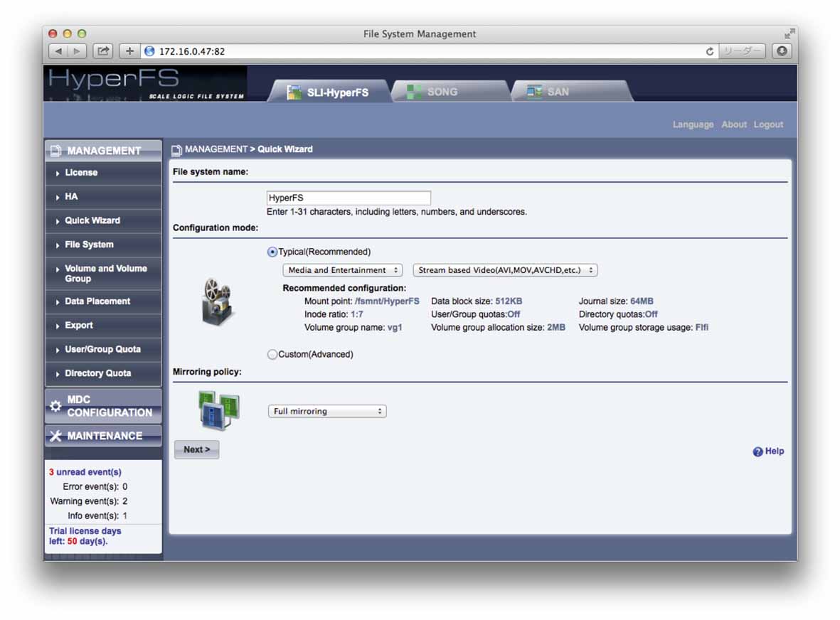Click the HyperFS logo
The height and width of the screenshot is (620, 840).
146,83
